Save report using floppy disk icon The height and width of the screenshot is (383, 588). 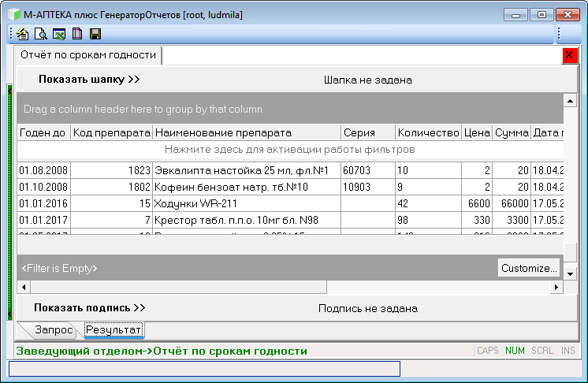[95, 34]
